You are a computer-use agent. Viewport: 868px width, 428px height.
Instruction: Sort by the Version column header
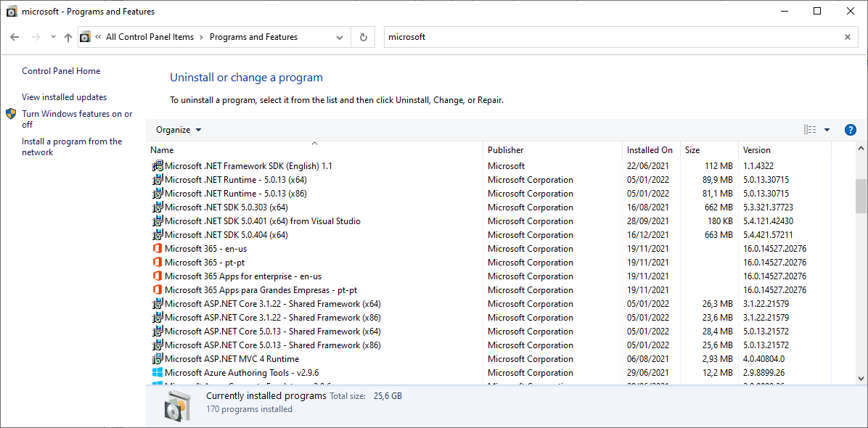785,150
